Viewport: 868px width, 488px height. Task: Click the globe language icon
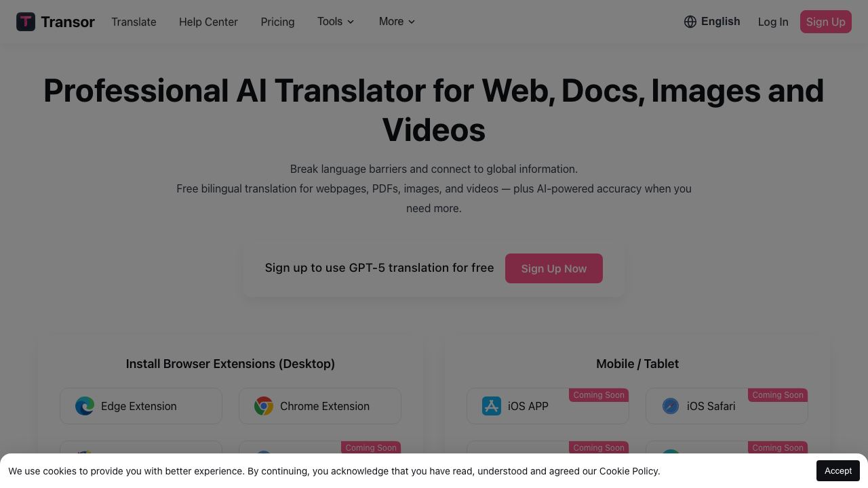click(690, 22)
